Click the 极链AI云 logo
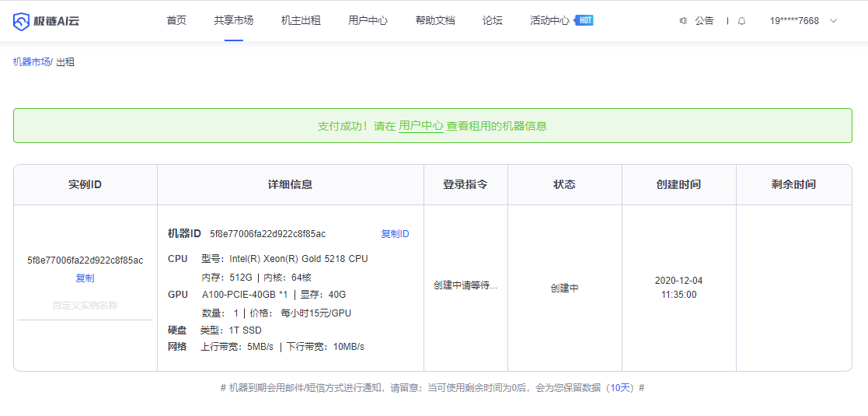The width and height of the screenshot is (868, 416). 46,21
